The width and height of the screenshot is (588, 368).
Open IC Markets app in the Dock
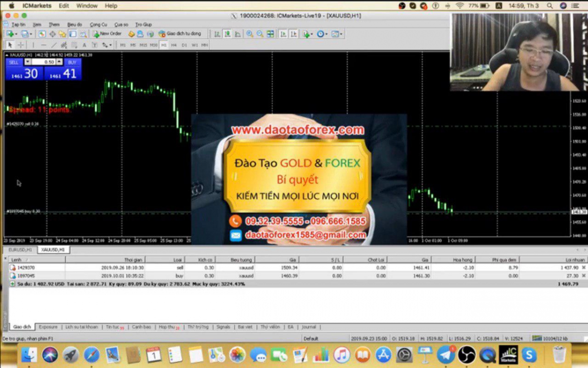[x=508, y=354]
